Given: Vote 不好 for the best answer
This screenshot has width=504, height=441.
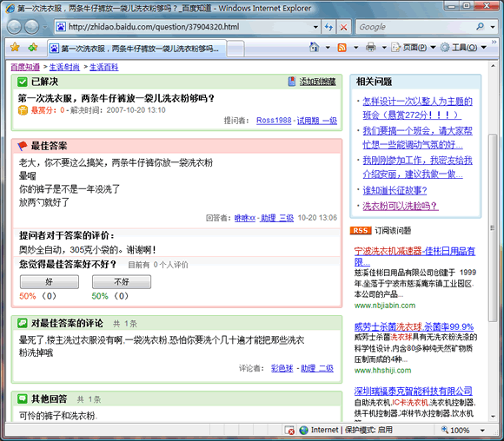Looking at the screenshot, I should 122,281.
